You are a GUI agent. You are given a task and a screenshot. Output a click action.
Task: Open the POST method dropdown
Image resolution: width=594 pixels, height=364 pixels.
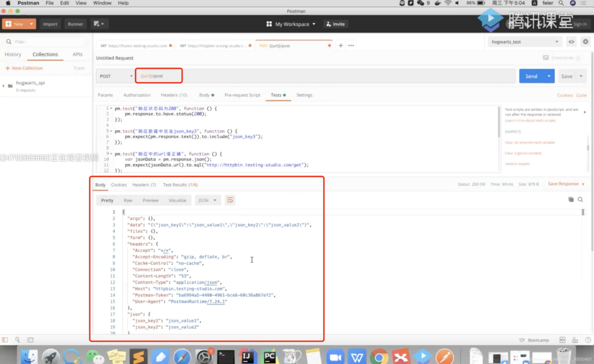click(x=116, y=76)
